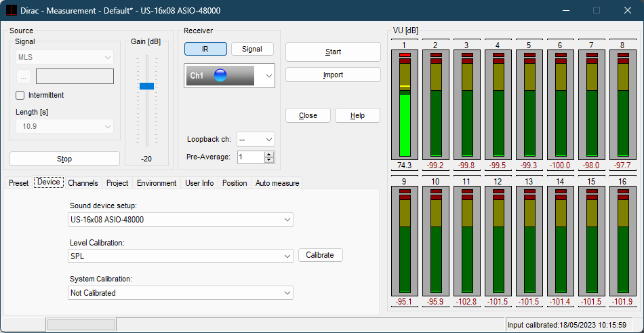Click VU meter for channel 8

click(x=623, y=104)
